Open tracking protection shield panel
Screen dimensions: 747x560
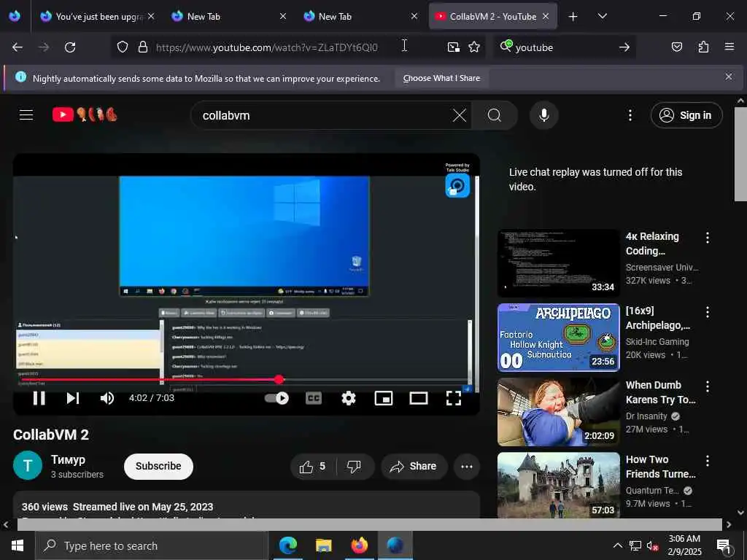[x=123, y=47]
